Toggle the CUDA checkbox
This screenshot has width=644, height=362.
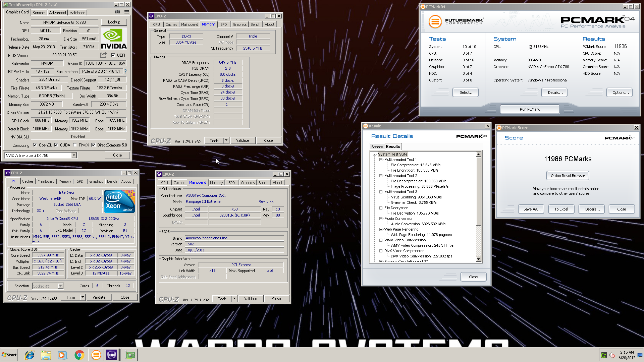click(56, 145)
